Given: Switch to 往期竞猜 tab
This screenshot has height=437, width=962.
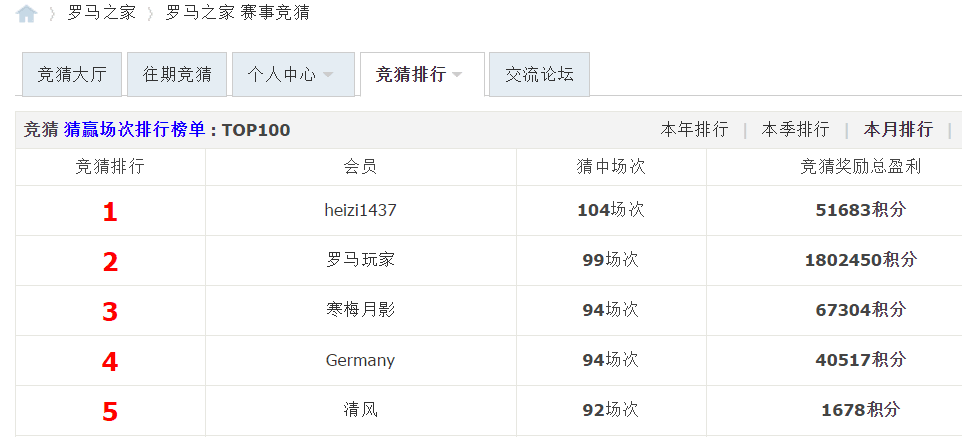Looking at the screenshot, I should pyautogui.click(x=177, y=74).
